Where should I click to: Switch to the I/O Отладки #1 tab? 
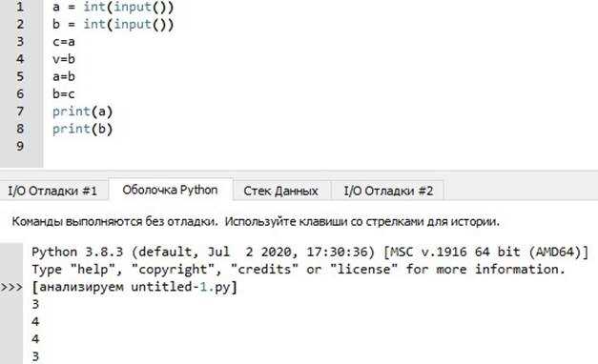[52, 191]
